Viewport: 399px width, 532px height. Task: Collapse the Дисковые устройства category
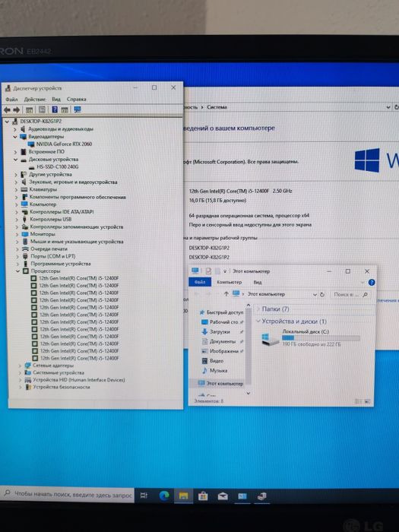point(15,160)
